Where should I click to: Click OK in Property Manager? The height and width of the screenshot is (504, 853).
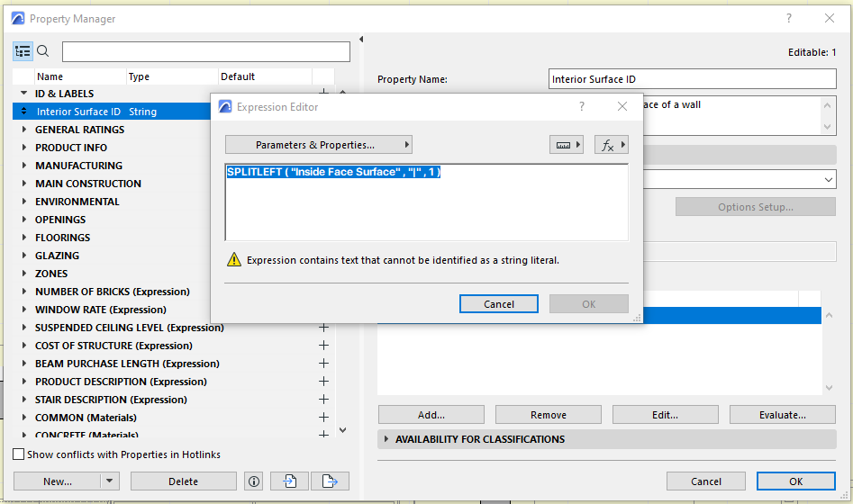pyautogui.click(x=796, y=481)
